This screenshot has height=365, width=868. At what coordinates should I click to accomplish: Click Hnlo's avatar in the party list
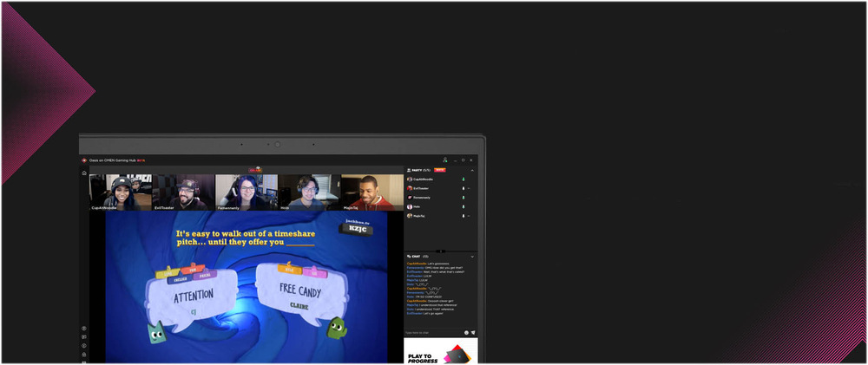[x=410, y=206]
